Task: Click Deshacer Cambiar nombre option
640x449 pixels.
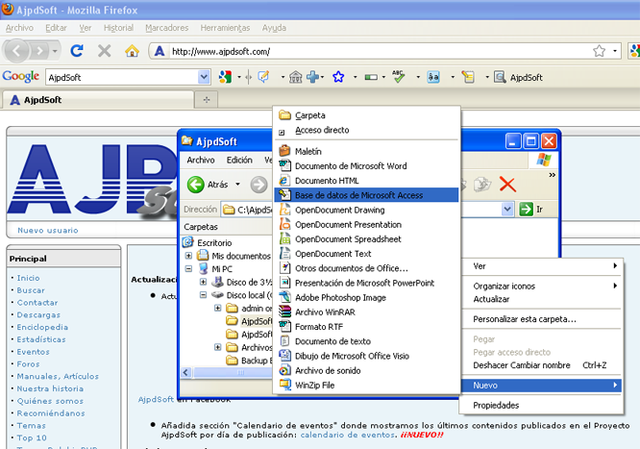Action: point(542,365)
